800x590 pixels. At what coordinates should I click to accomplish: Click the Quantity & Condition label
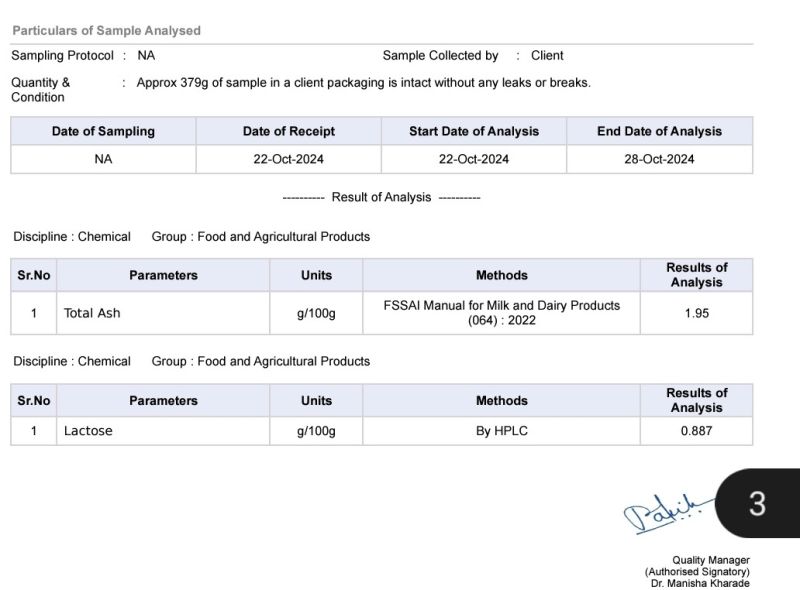click(x=41, y=90)
